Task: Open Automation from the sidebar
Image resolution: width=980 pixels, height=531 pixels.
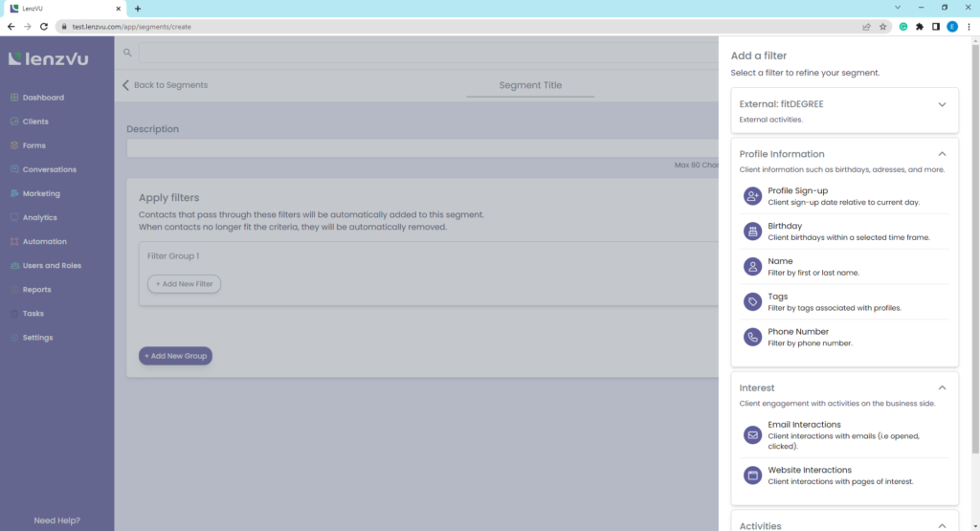Action: [x=44, y=241]
